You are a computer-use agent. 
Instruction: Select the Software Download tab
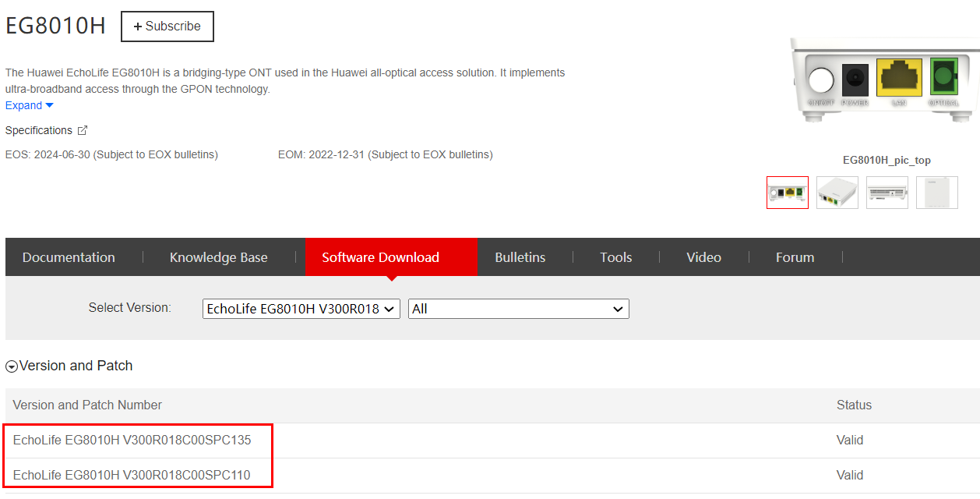[380, 257]
